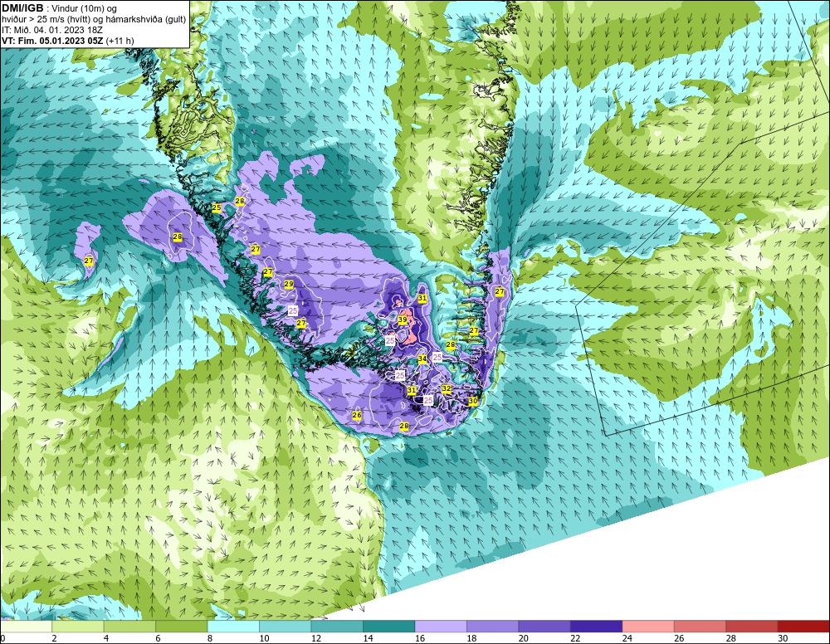Pick the 14–16 m/s dark teal legend swatch
This screenshot has width=830, height=644.
[x=388, y=627]
